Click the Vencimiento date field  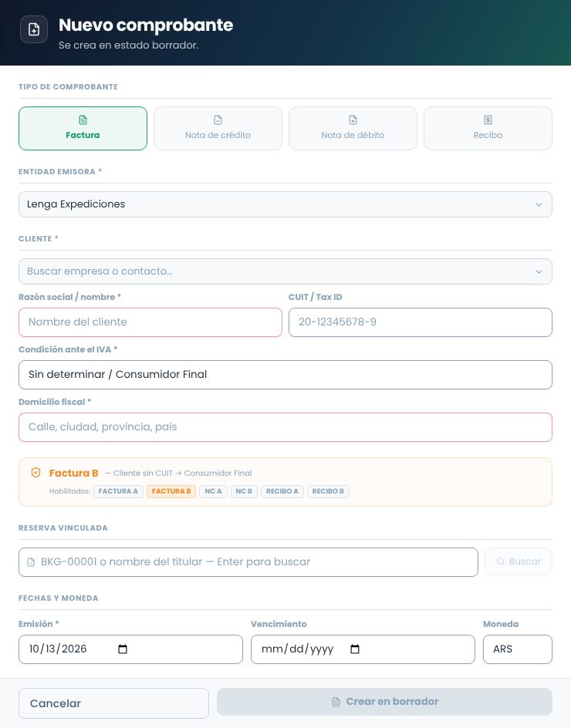(363, 649)
